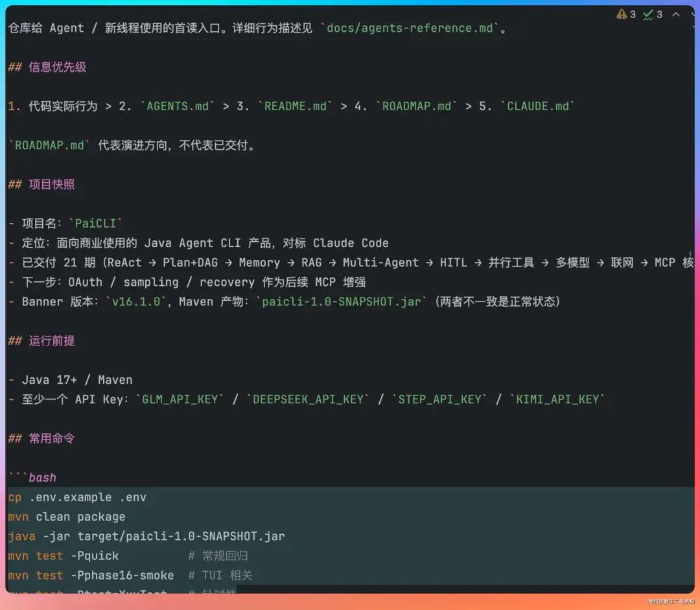Click the variable DEEPSEEK_API_KEY

pos(308,400)
